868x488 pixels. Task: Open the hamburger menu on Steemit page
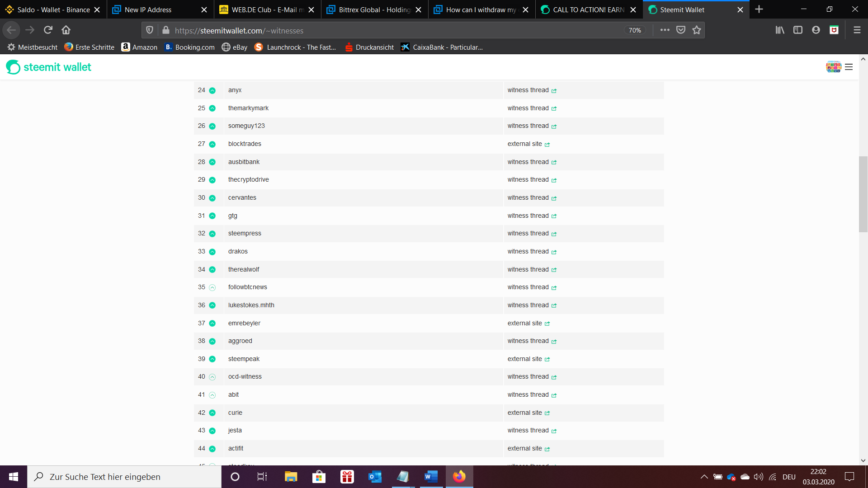pos(849,67)
